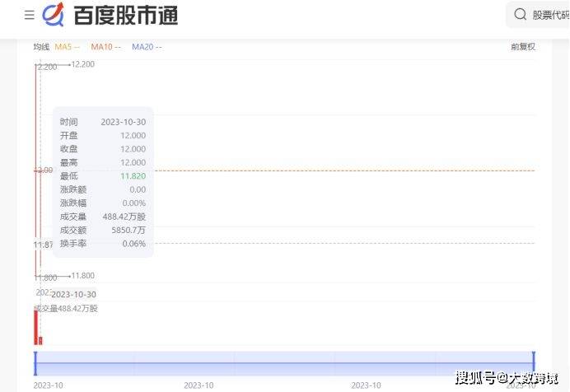Click the 2023-10-30 date axis label
Viewport: 570px width, 392px height.
pos(74,294)
